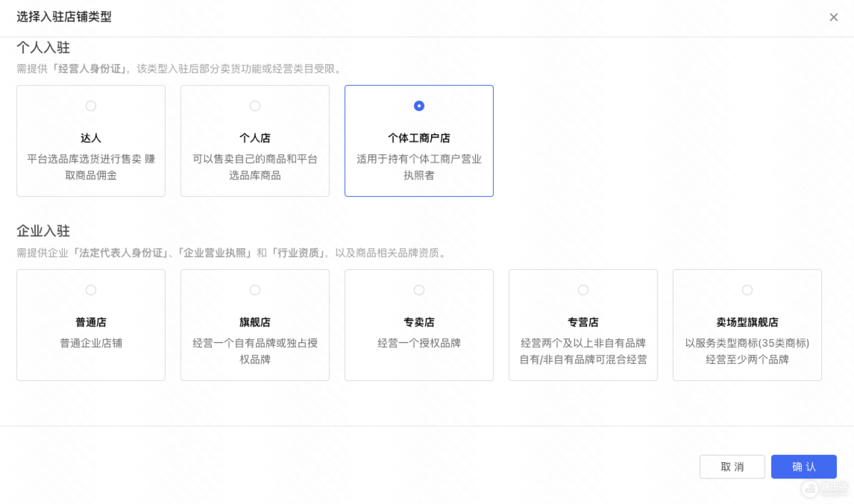Select the 专卖店 radio button

(419, 290)
